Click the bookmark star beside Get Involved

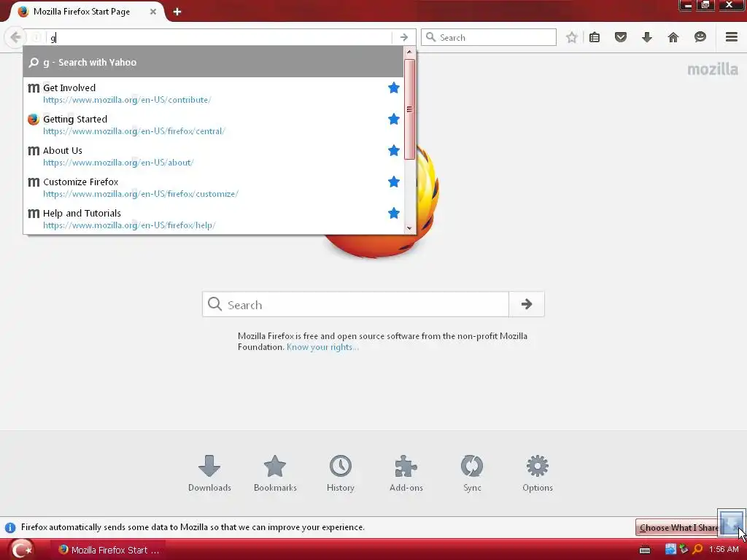click(393, 87)
